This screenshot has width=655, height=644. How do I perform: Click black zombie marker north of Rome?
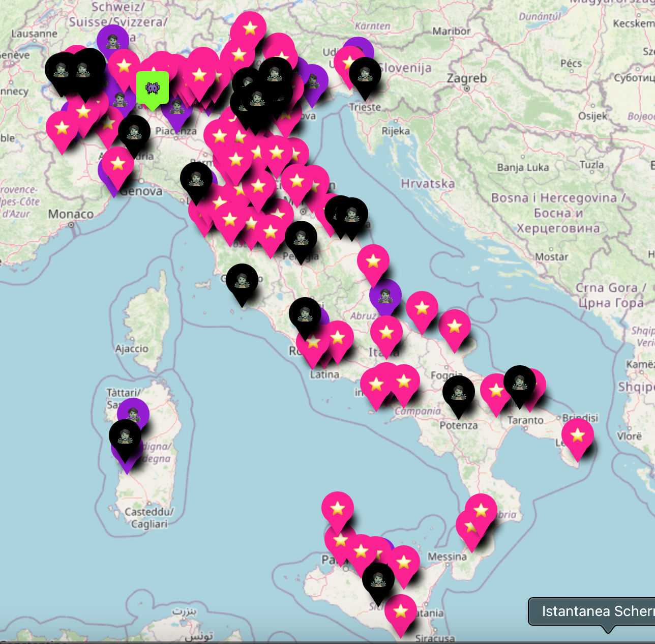pos(305,314)
